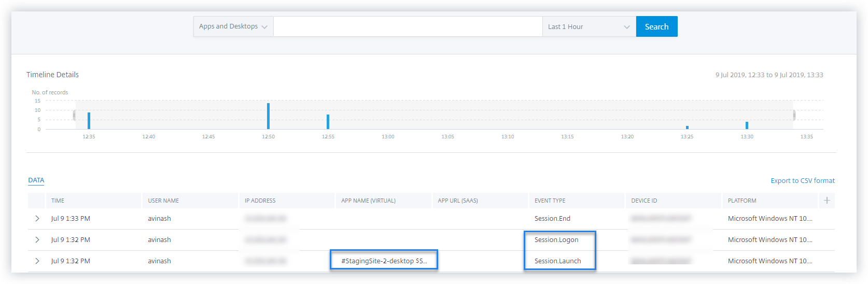Click the timeline bar at 12:50
Screen dimensions: 868x284
(x=268, y=116)
